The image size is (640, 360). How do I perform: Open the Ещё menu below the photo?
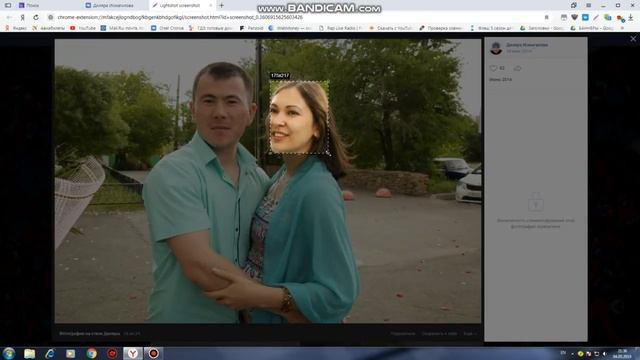point(469,333)
